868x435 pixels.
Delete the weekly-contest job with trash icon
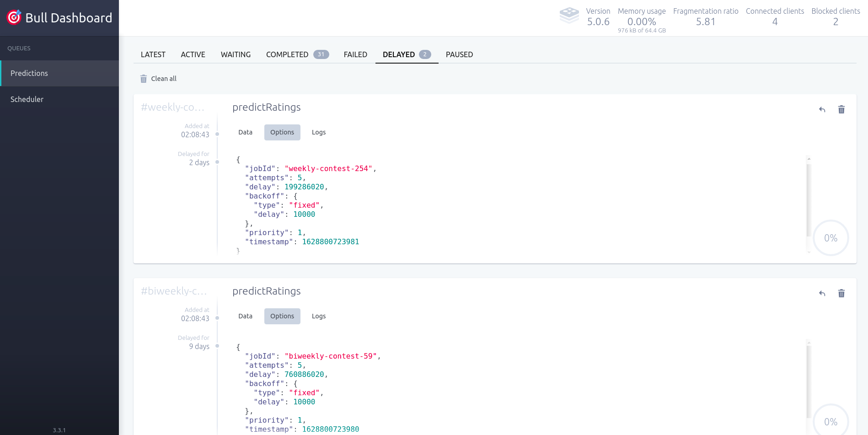click(841, 109)
